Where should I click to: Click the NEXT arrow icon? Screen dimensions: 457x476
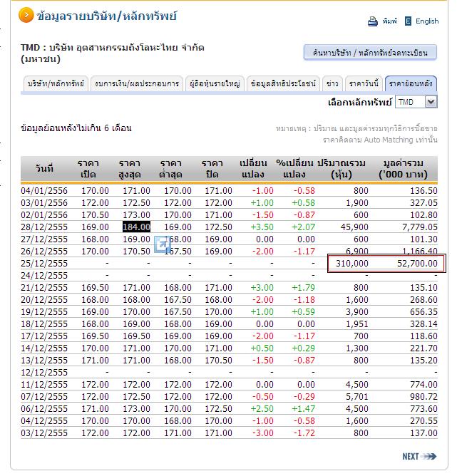[430, 456]
